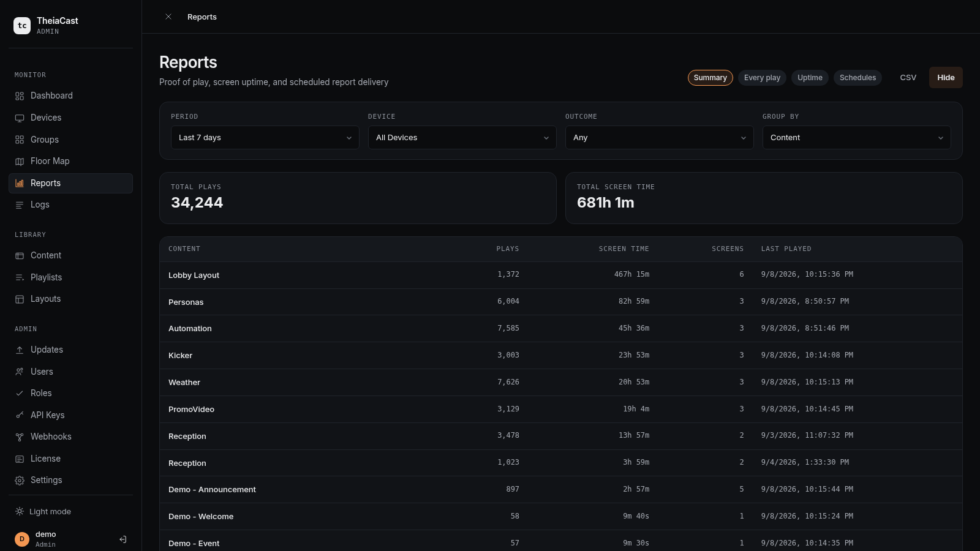
Task: Click the PromoVideo row
Action: point(561,410)
